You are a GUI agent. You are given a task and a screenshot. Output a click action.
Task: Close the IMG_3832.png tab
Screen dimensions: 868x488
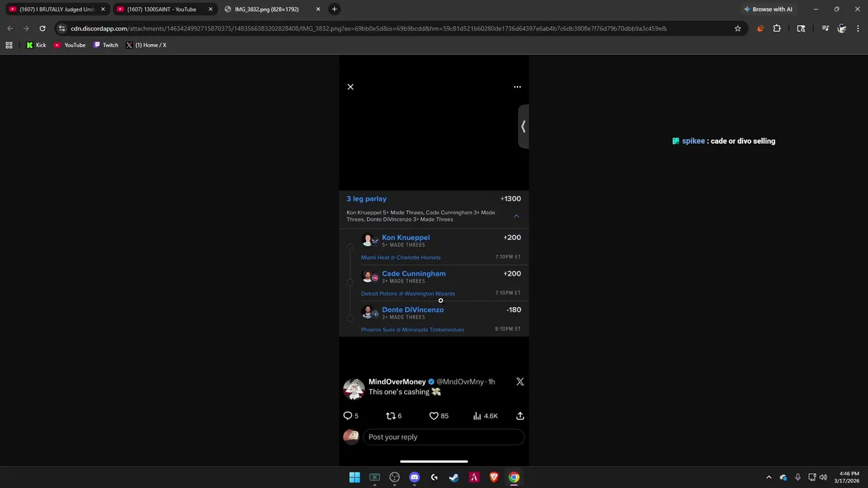[x=318, y=9]
